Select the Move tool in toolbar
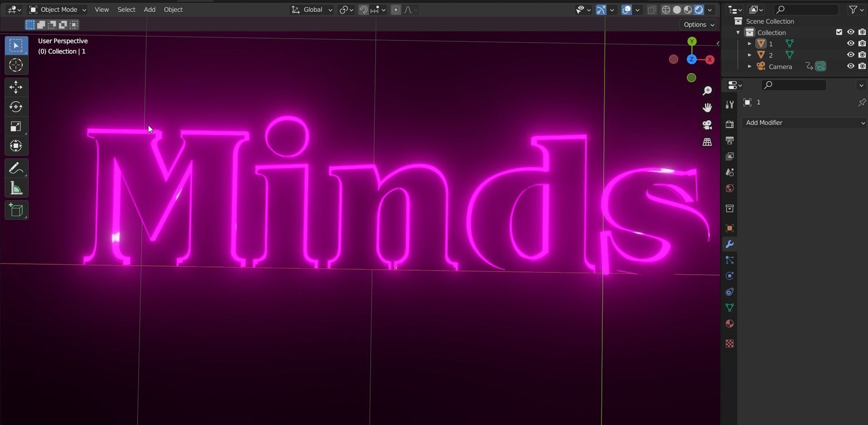868x425 pixels. click(x=16, y=87)
